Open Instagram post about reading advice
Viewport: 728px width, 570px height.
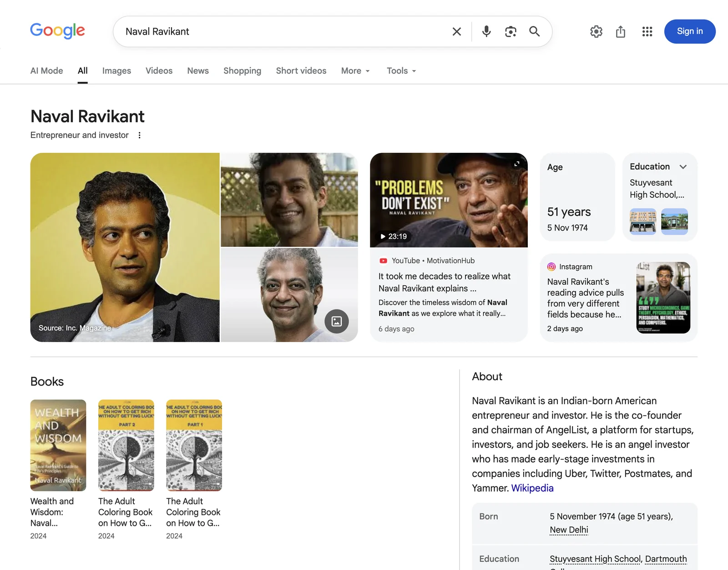point(586,298)
